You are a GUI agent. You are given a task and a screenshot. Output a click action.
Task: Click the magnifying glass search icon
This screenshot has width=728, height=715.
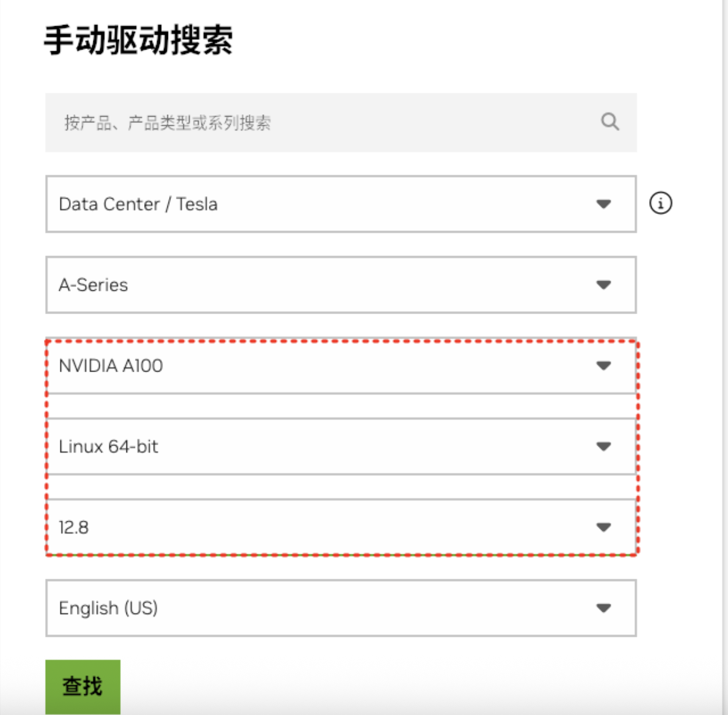(610, 122)
